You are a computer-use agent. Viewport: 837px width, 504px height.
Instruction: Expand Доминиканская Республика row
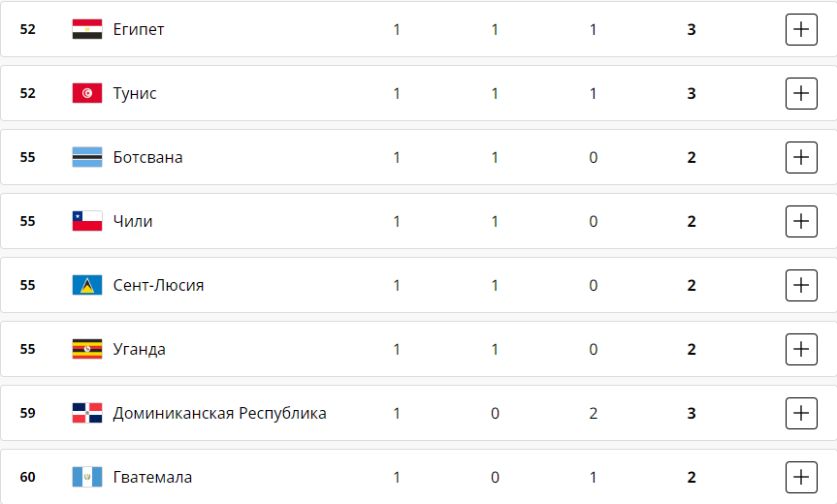point(800,413)
